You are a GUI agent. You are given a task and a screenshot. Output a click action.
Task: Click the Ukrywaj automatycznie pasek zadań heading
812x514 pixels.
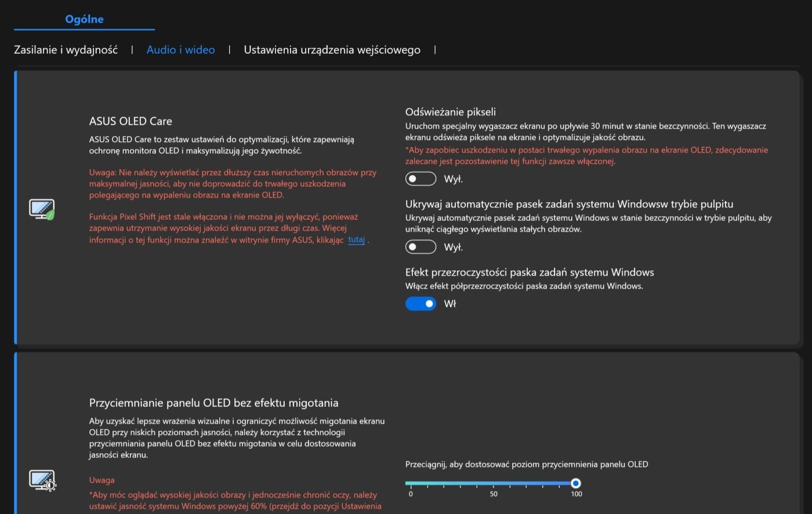tap(569, 204)
